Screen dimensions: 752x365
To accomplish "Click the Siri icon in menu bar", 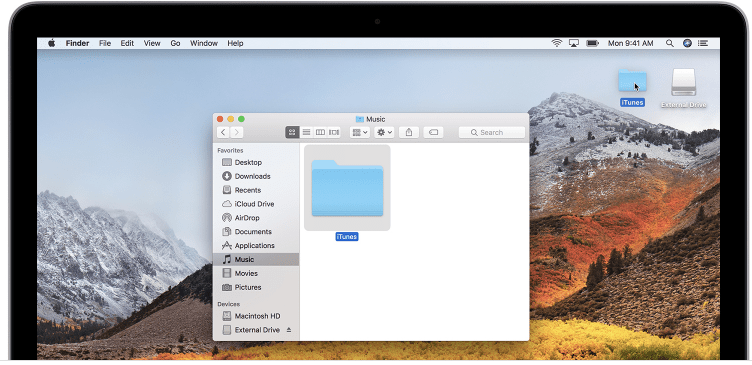I will (687, 43).
